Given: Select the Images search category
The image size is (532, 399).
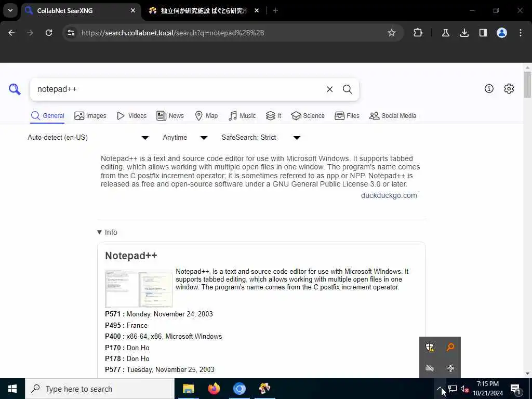Looking at the screenshot, I should click(x=90, y=116).
